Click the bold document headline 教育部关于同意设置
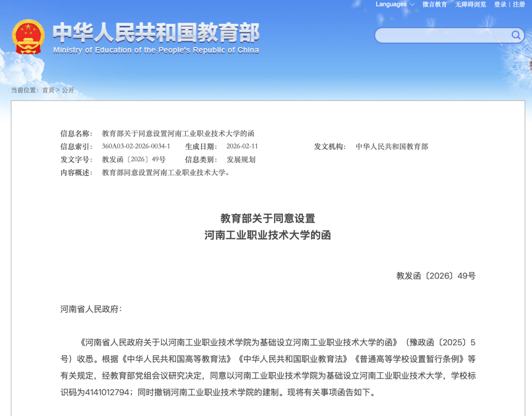Screen dimensions: 532x416 coord(267,218)
